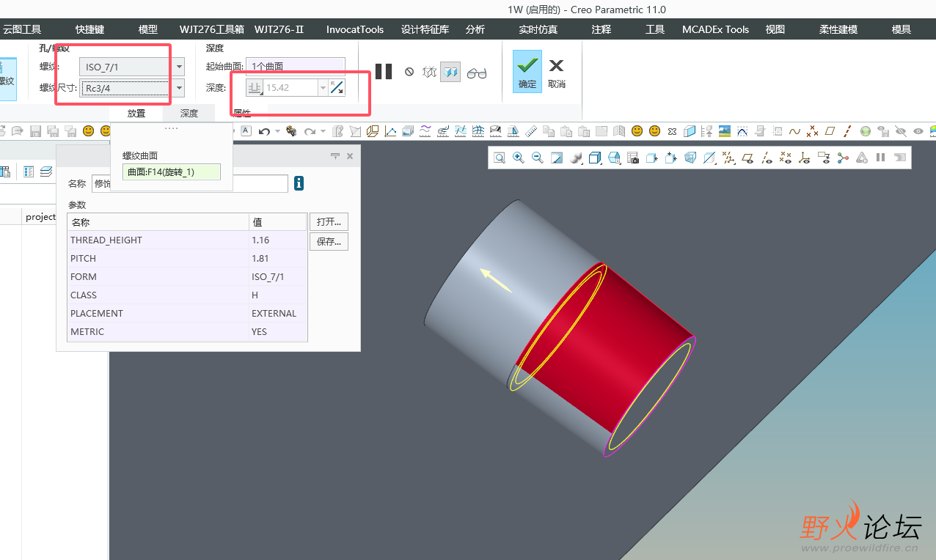
Task: Click the text annotation A icon
Action: coord(246,131)
